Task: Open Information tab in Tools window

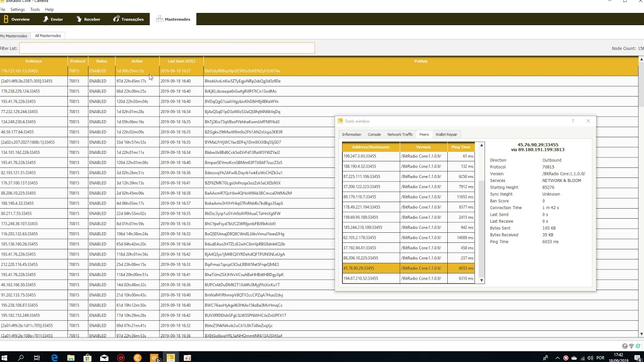Action: tap(352, 135)
